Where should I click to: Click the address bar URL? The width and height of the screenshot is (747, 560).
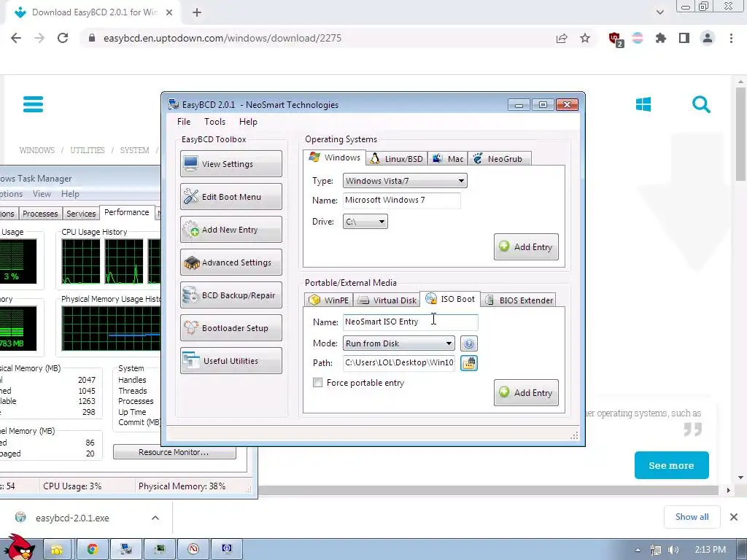(222, 38)
